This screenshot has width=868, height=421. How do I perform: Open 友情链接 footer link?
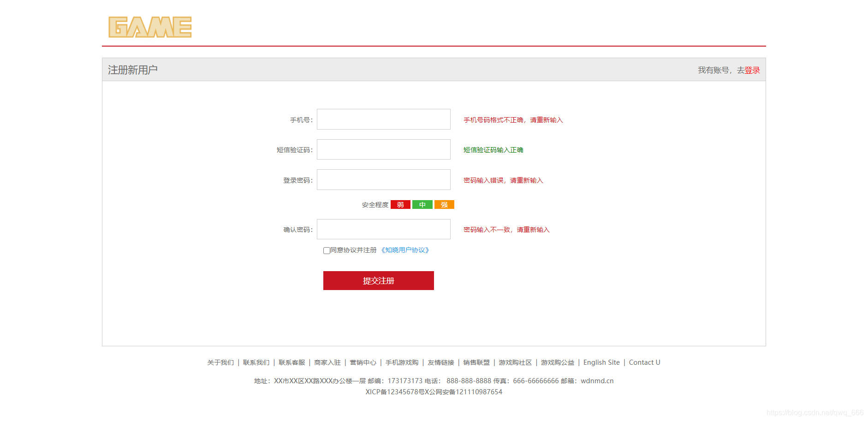[441, 362]
